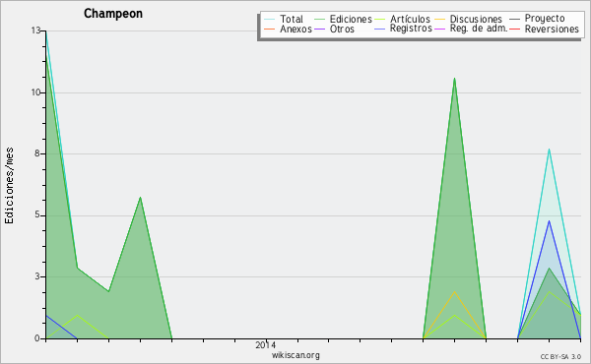Click the Reg. de adm. legend label
591x364 pixels.
click(x=479, y=29)
